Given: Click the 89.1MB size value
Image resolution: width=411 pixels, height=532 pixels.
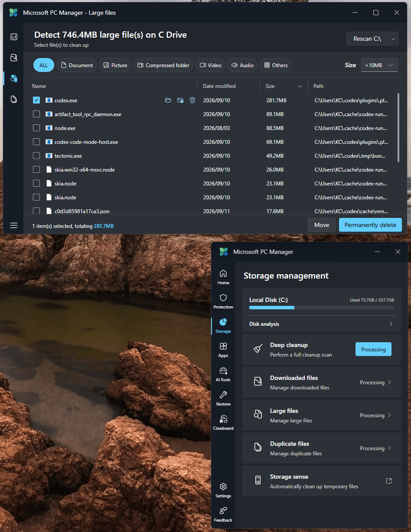Looking at the screenshot, I should tap(275, 114).
